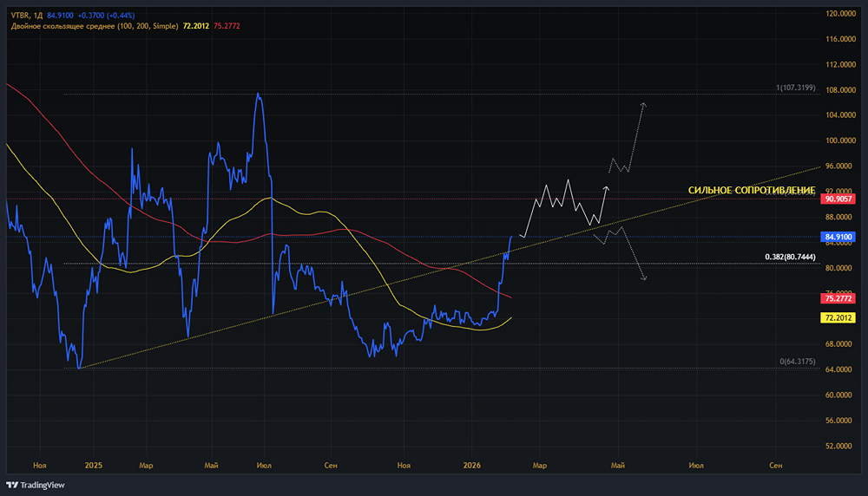
Task: Click the first Сен label after 2025
Action: click(331, 466)
